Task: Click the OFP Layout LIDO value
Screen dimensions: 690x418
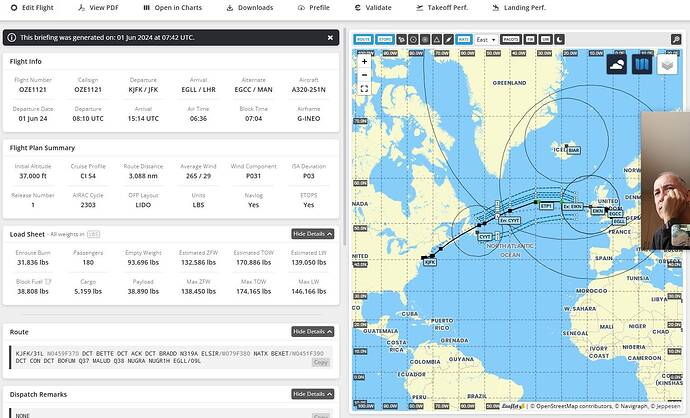Action: tap(143, 205)
